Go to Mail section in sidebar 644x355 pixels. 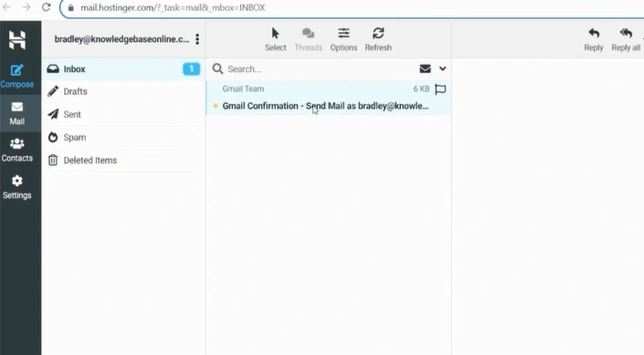click(x=16, y=113)
